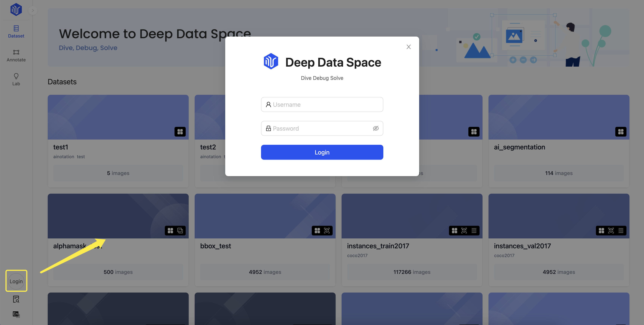Click the matting icon on alphamask card
644x325 pixels.
[x=180, y=230]
